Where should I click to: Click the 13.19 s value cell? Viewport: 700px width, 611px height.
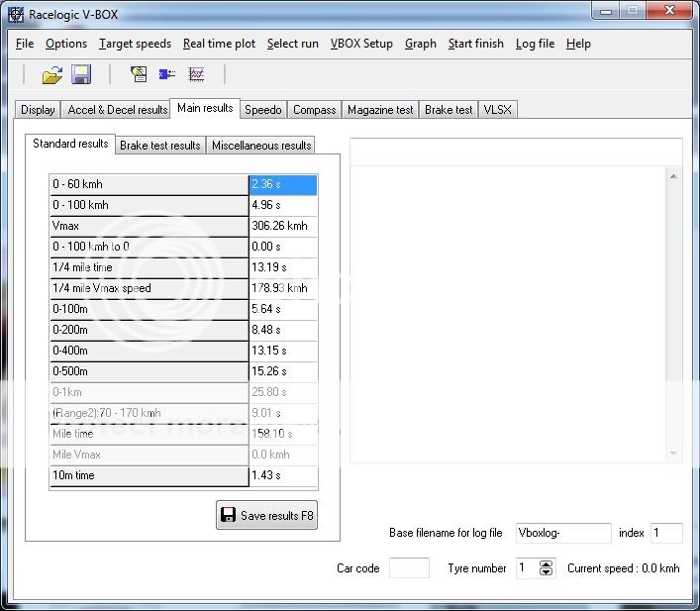283,267
